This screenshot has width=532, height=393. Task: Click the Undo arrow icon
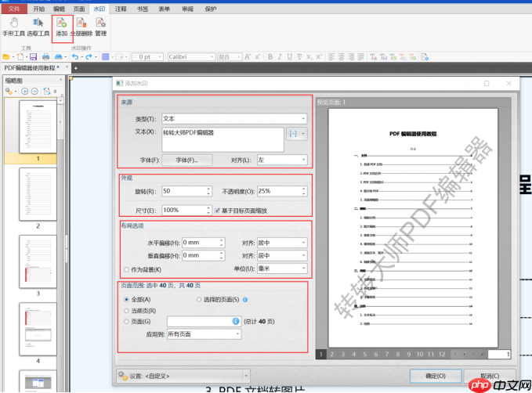coord(75,57)
